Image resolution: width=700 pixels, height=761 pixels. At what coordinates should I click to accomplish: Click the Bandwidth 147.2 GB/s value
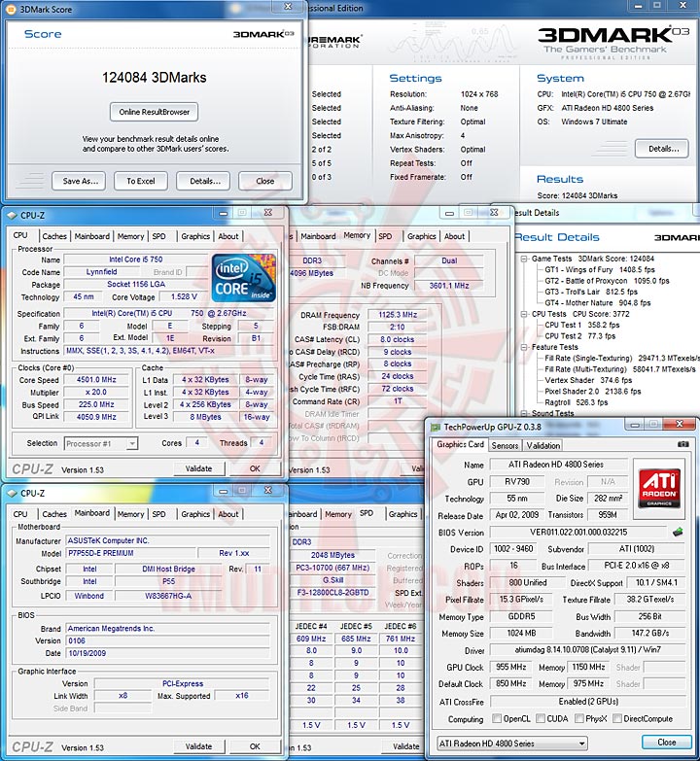(650, 633)
